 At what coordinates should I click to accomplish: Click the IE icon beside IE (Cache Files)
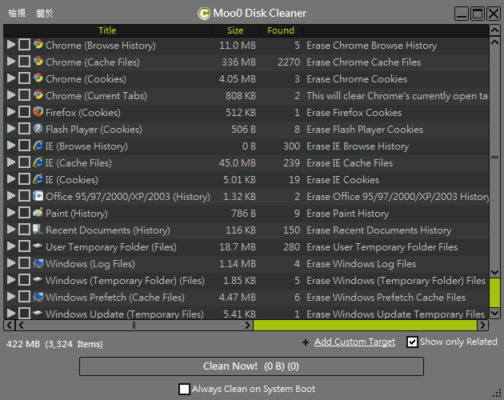pyautogui.click(x=38, y=162)
